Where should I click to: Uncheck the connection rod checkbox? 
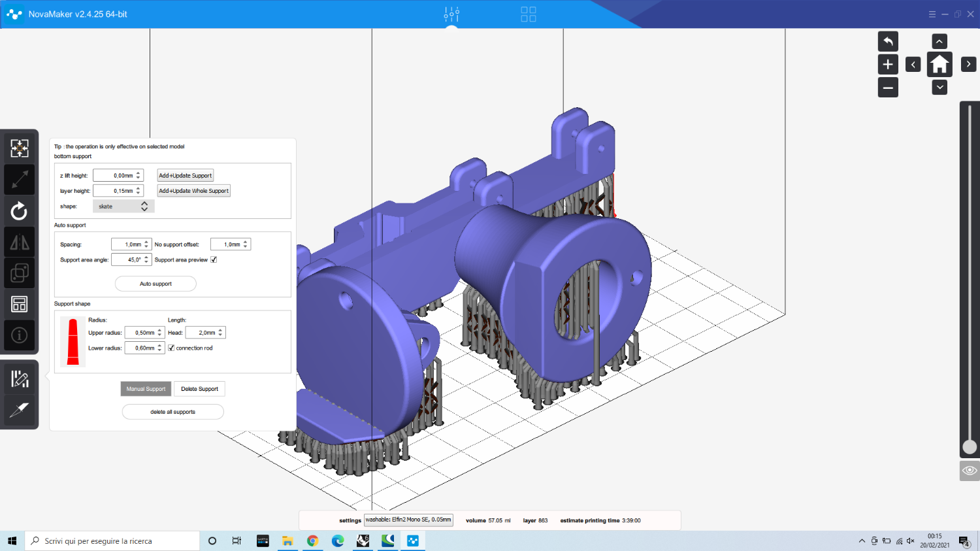point(171,348)
